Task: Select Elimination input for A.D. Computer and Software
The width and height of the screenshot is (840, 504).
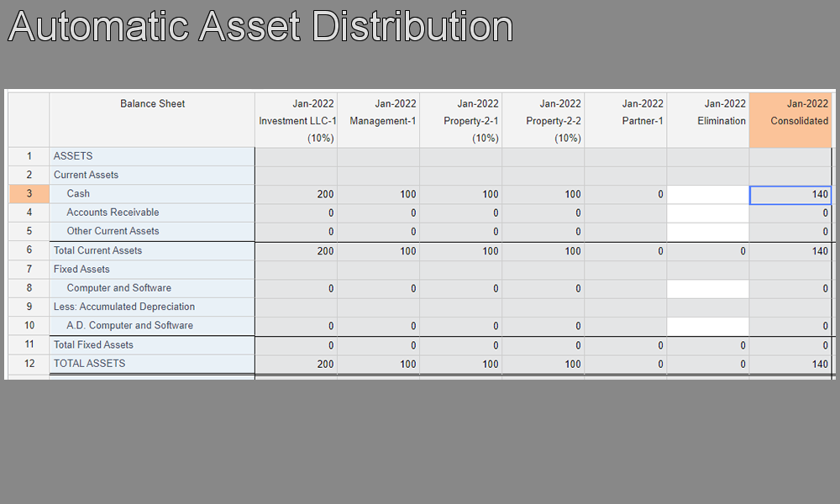Action: 708,326
